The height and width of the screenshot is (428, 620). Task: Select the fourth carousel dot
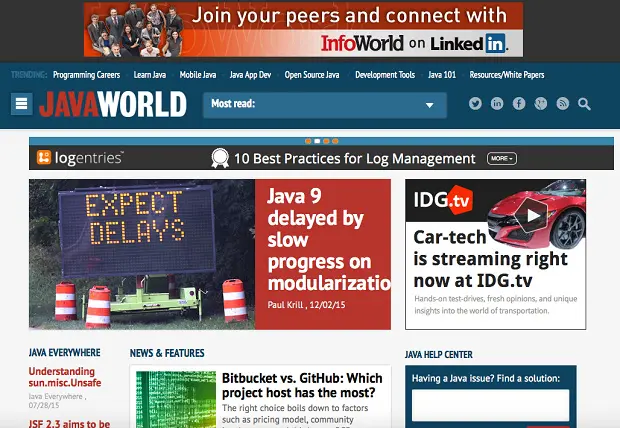click(x=335, y=141)
